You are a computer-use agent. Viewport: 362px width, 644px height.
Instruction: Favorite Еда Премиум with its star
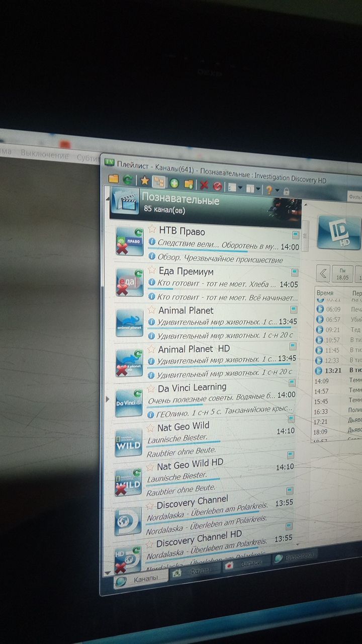[151, 269]
